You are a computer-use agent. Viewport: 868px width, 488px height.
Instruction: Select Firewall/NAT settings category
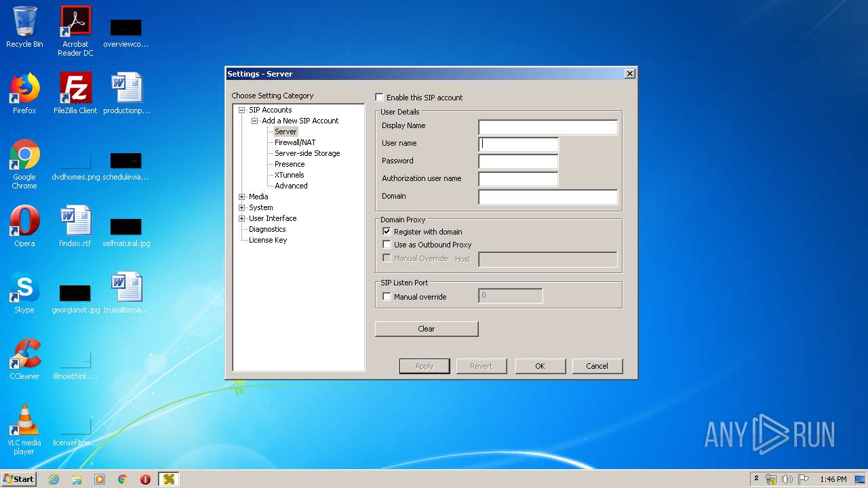click(295, 142)
